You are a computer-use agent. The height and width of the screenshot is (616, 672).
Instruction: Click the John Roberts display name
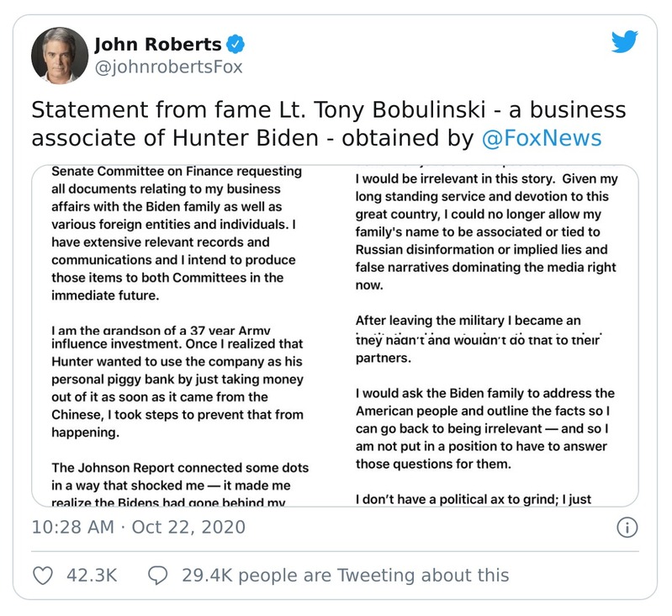(x=157, y=45)
